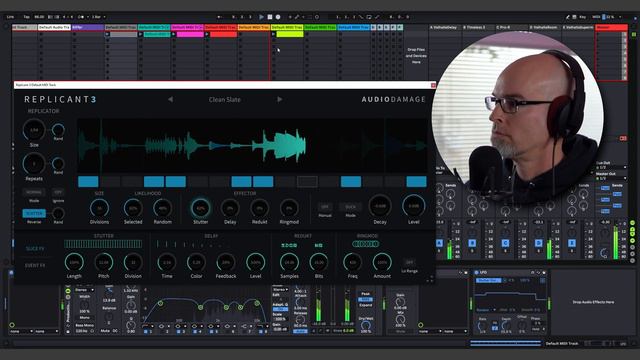The width and height of the screenshot is (640, 360).
Task: Click the Record button in Ableton transport
Action: point(278,17)
